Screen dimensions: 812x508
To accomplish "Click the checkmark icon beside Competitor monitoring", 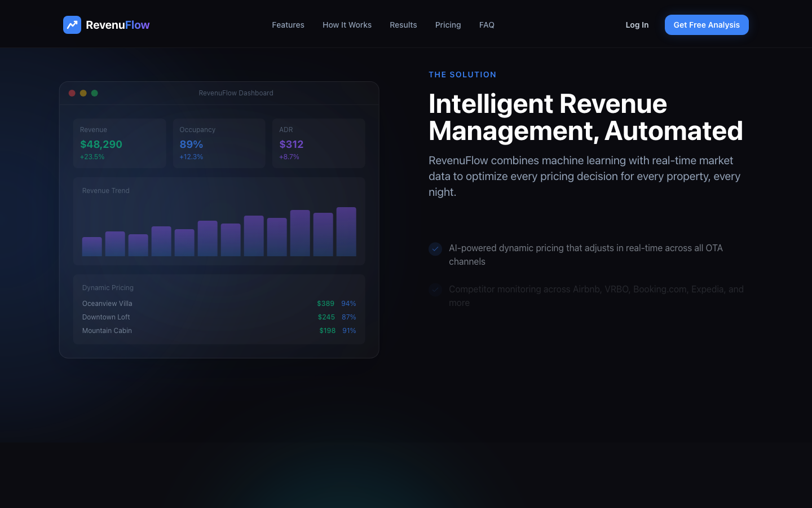I will 435,290.
